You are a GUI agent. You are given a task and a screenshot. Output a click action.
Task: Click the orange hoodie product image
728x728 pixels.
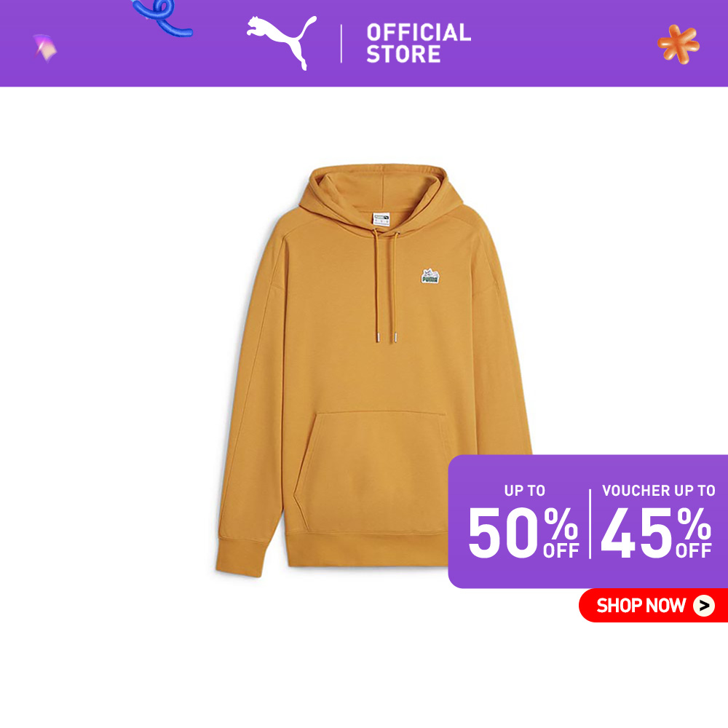point(373,370)
